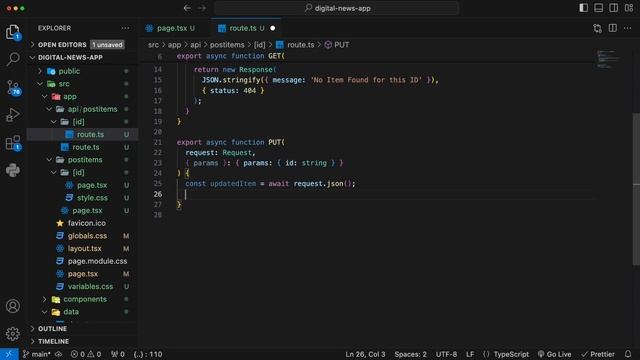
Task: Click the remote window indicator in status bar
Action: pyautogui.click(x=9, y=354)
